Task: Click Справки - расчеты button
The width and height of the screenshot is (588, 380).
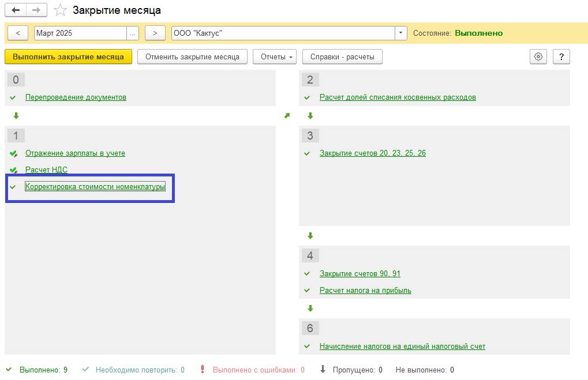Action: (342, 57)
